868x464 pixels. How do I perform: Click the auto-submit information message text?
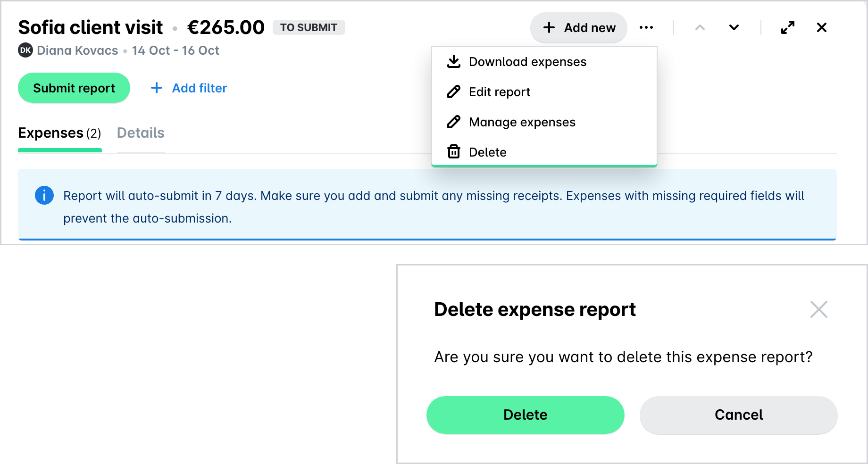[x=434, y=207]
